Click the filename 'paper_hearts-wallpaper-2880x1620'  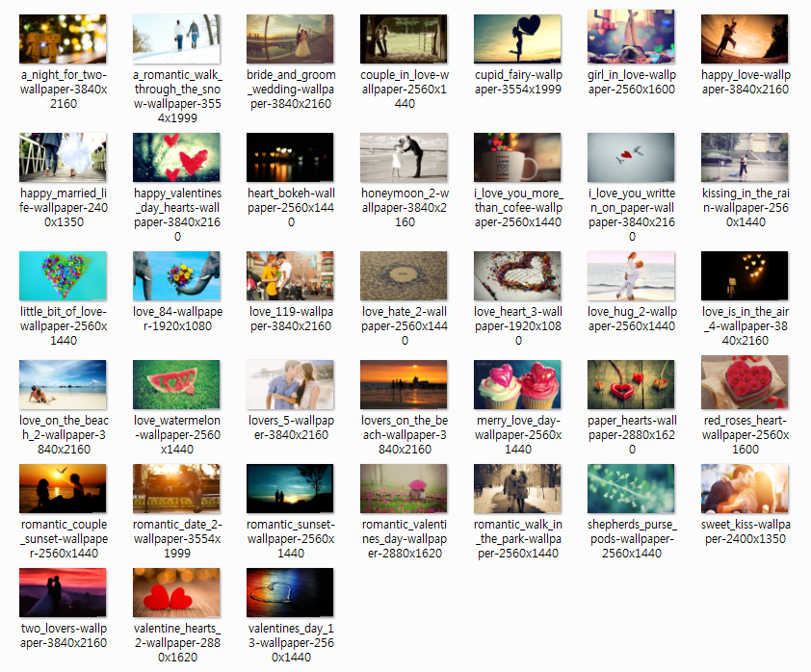[x=632, y=435]
